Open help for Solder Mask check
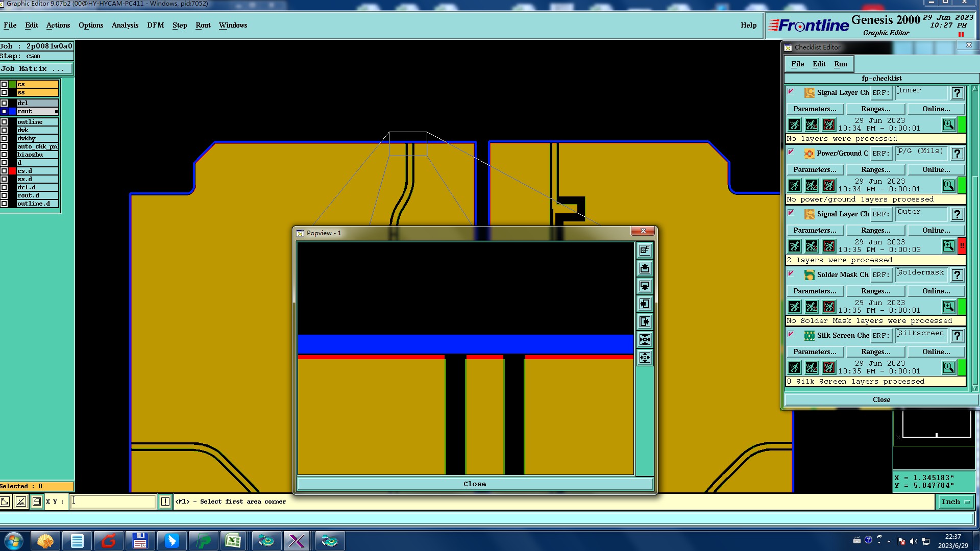The height and width of the screenshot is (551, 980). tap(958, 275)
